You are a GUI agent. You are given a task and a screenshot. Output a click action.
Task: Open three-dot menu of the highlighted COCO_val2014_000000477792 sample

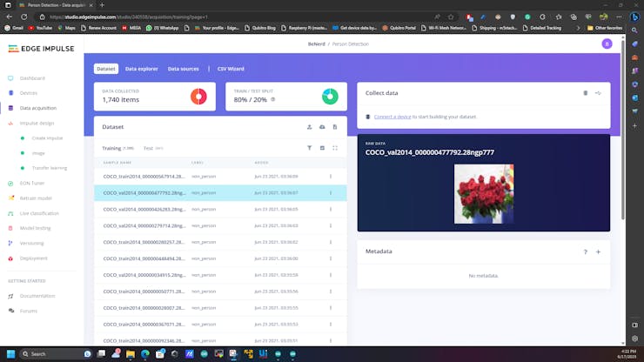[331, 192]
